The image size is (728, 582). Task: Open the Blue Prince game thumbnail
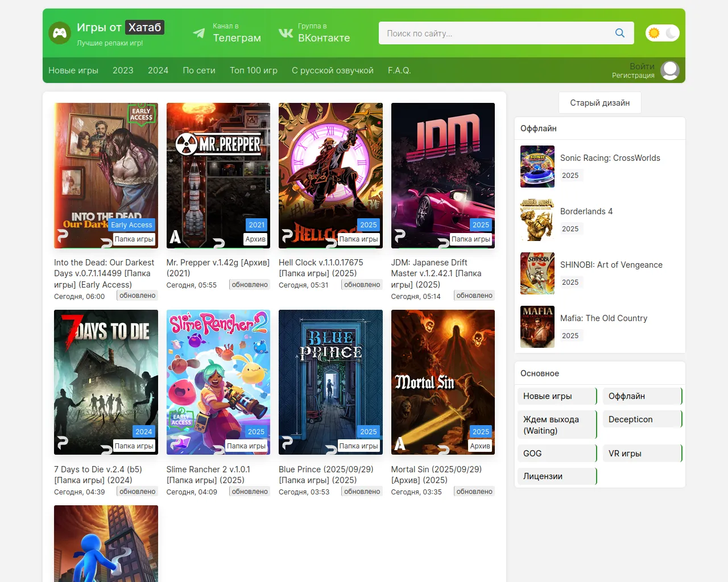tap(330, 382)
